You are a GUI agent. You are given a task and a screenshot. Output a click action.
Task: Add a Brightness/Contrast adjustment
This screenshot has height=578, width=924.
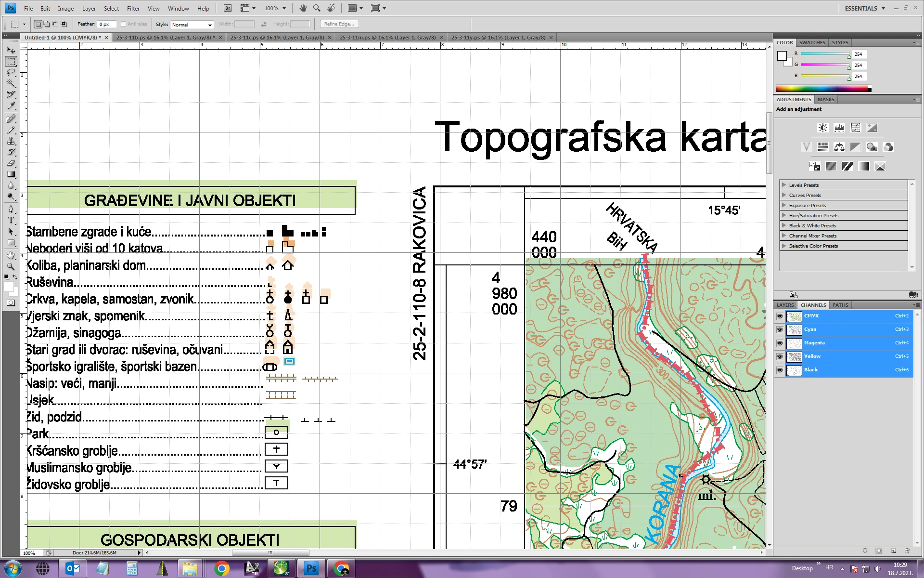822,128
